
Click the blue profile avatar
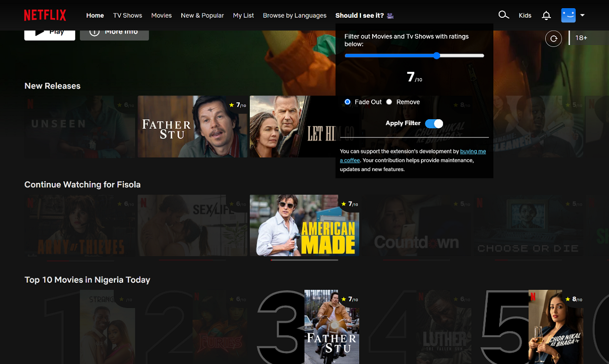[x=568, y=15]
